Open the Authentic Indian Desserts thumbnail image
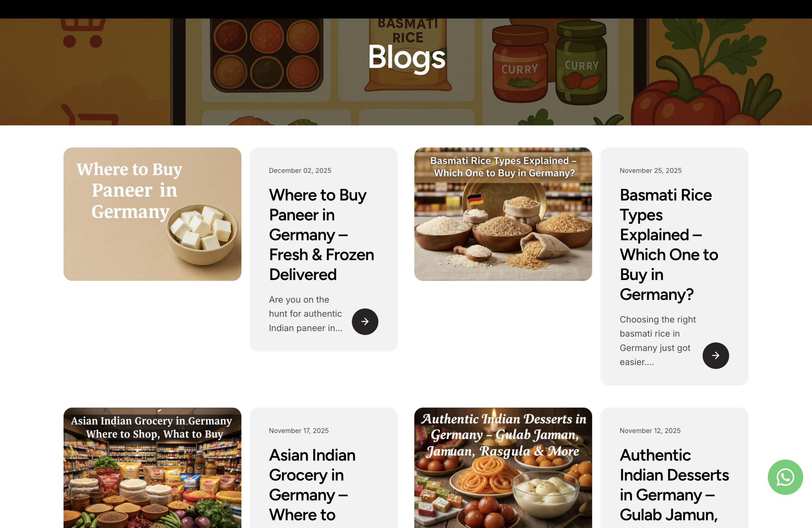Image resolution: width=812 pixels, height=528 pixels. (x=503, y=468)
